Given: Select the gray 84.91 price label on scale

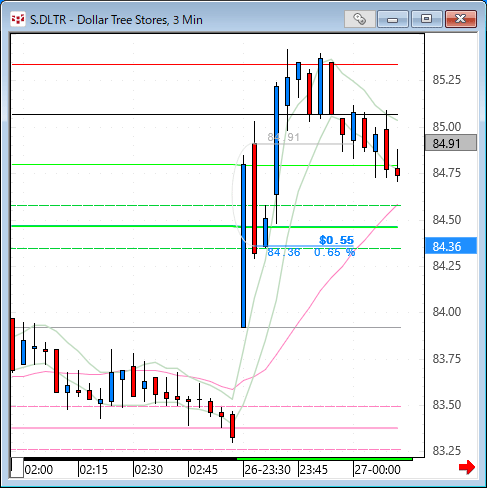Looking at the screenshot, I should click(x=451, y=143).
